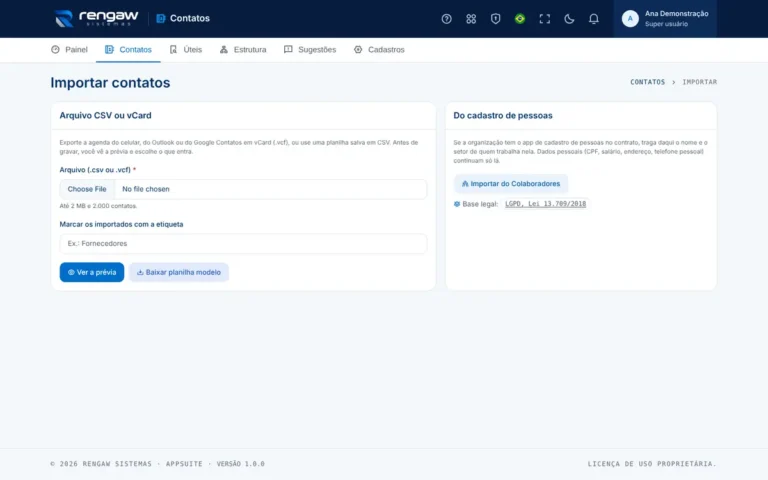
Task: Click the CONTATOS breadcrumb link
Action: [x=648, y=82]
